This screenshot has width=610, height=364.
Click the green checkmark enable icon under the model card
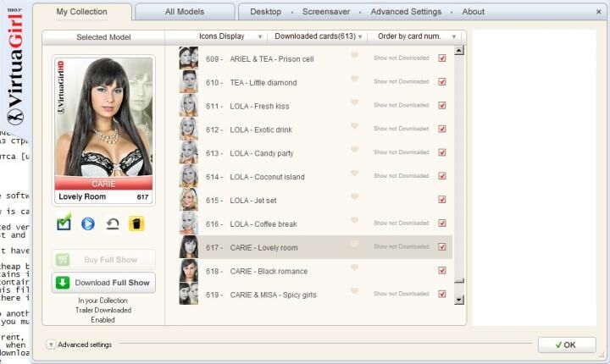(x=64, y=223)
